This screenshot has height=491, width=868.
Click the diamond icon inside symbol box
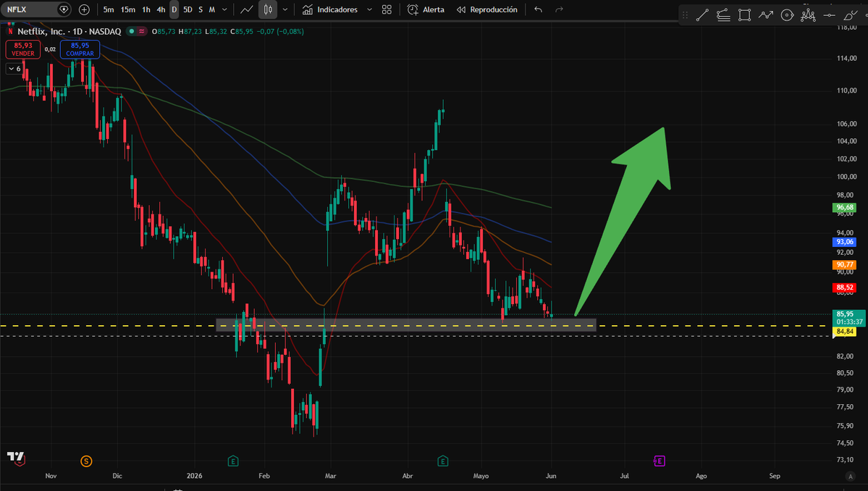64,9
